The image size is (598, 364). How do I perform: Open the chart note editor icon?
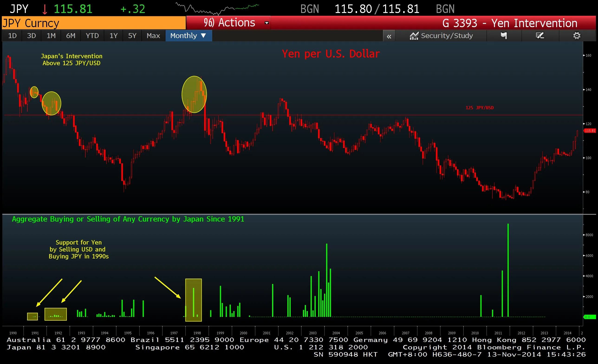point(540,35)
